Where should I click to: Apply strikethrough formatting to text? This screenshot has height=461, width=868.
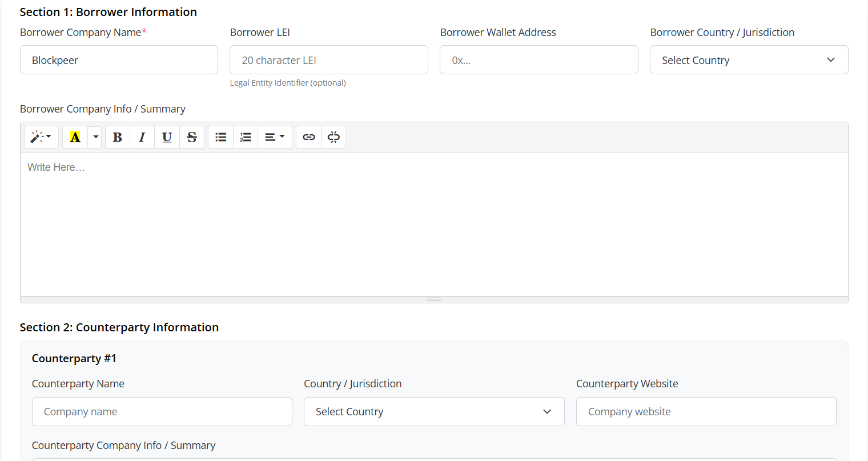192,137
